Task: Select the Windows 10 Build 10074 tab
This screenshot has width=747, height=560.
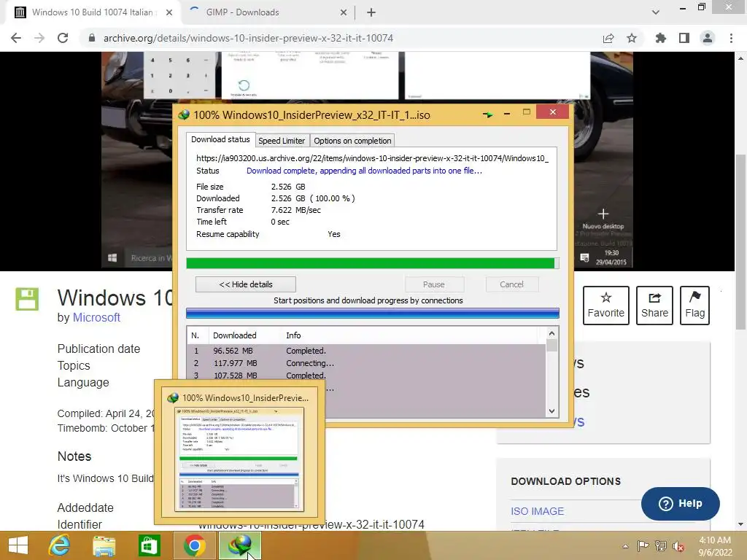Action: coord(93,12)
